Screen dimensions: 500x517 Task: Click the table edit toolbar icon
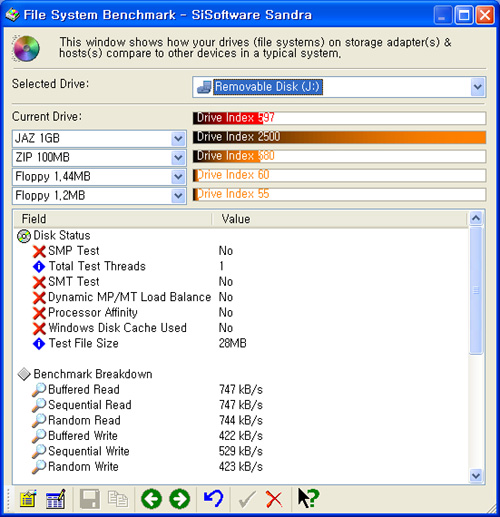tap(56, 499)
